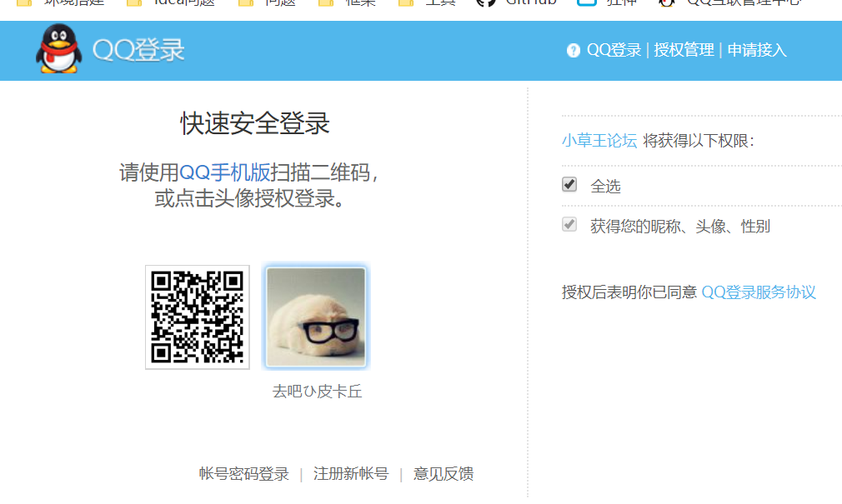842x504 pixels.
Task: Open the QQ互联管理中心 bookmark
Action: 730,3
